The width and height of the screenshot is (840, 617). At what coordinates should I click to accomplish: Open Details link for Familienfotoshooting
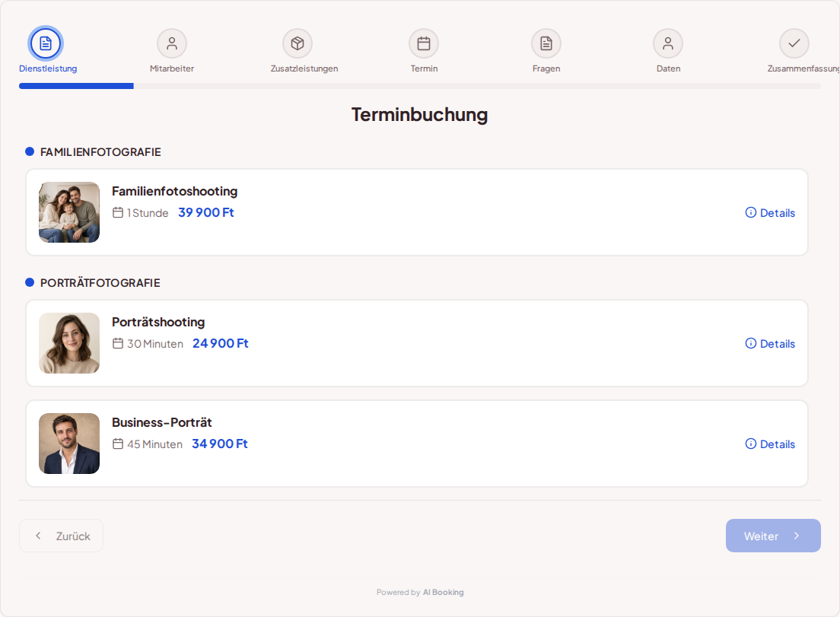[x=778, y=212]
